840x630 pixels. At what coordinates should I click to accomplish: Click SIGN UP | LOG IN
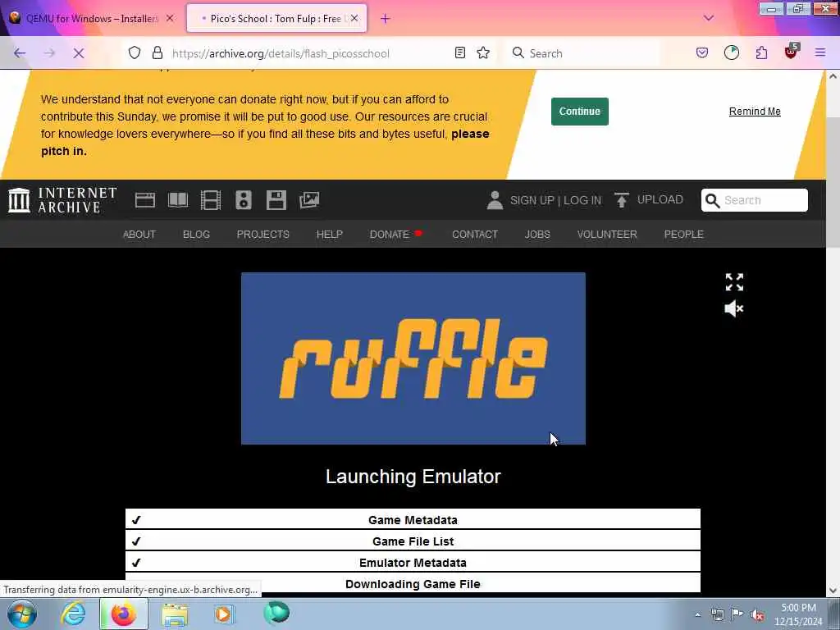click(555, 200)
